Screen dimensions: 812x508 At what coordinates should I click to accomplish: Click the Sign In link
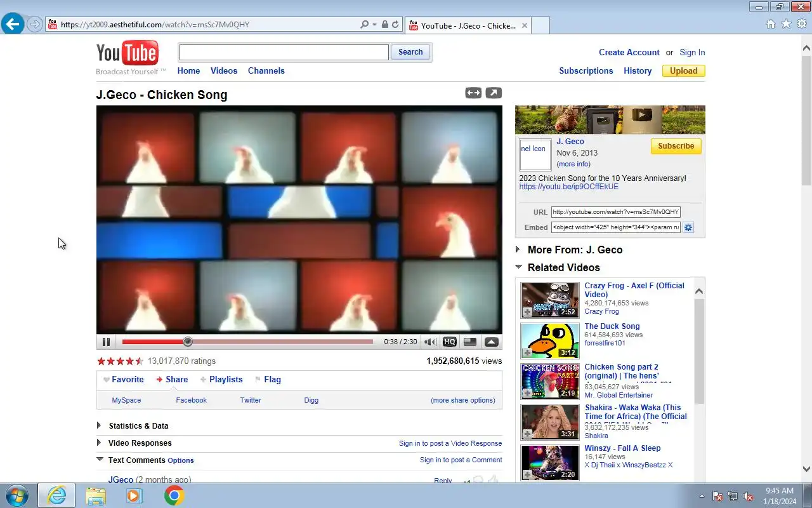[692, 52]
